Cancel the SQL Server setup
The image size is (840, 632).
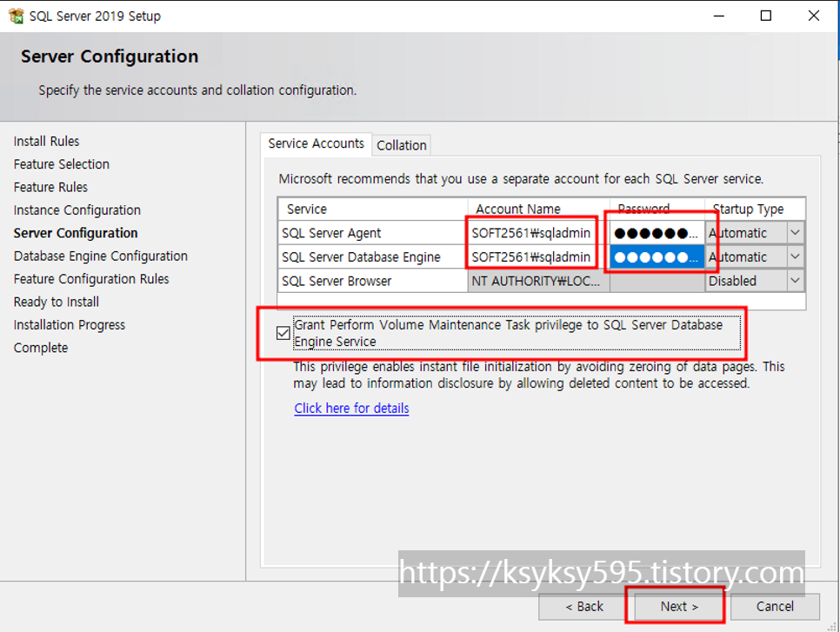click(775, 606)
